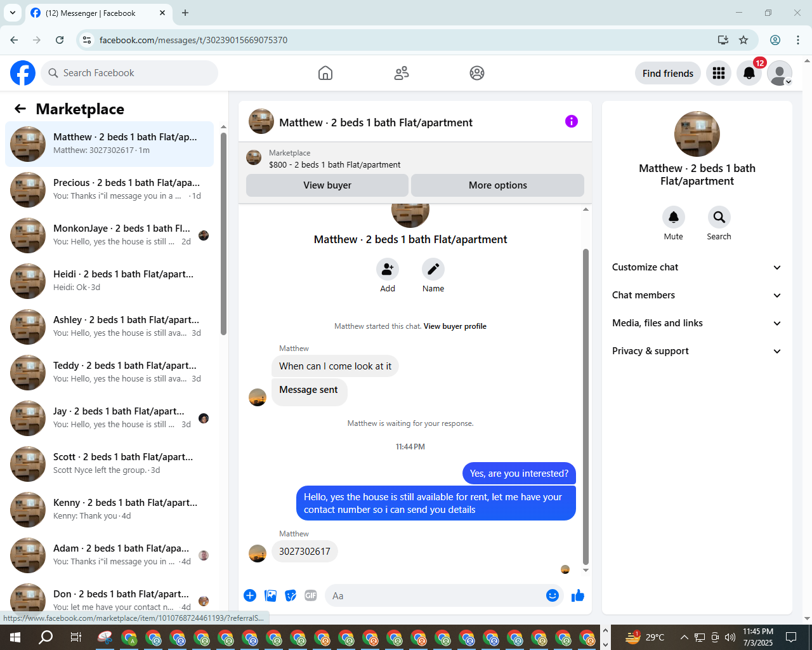Open the Task View taskbar icon
Viewport: 812px width, 650px height.
[75, 637]
